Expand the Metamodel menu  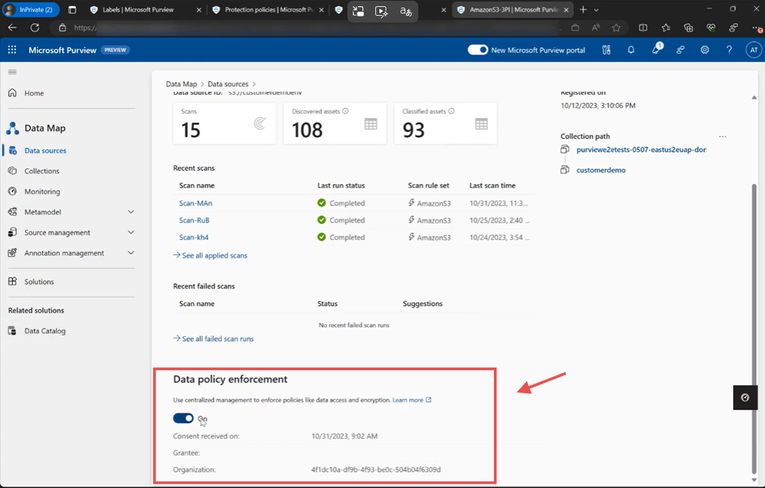(x=131, y=212)
